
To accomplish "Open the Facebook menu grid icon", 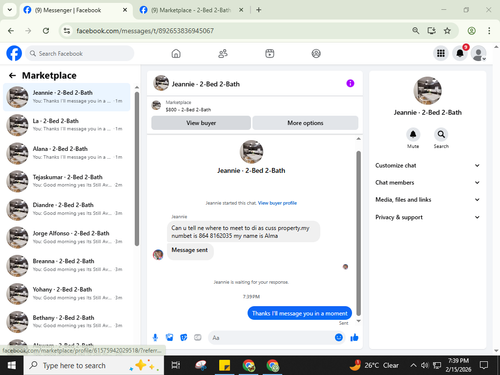I will (441, 53).
